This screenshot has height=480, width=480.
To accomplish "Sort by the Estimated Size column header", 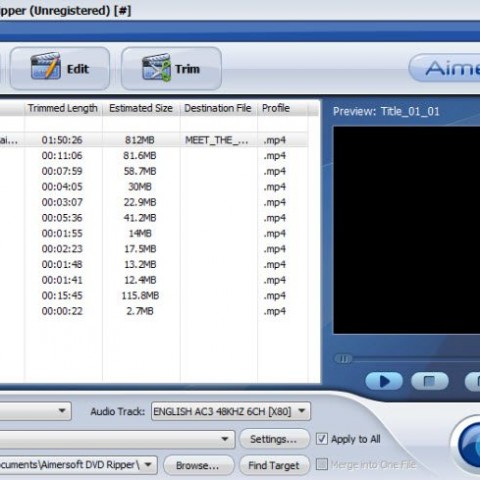I will click(141, 108).
